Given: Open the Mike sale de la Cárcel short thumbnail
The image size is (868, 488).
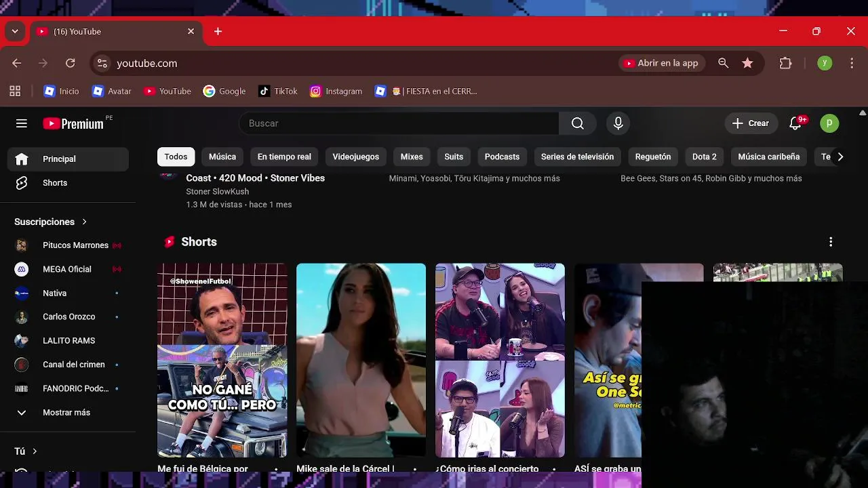Looking at the screenshot, I should click(x=361, y=361).
